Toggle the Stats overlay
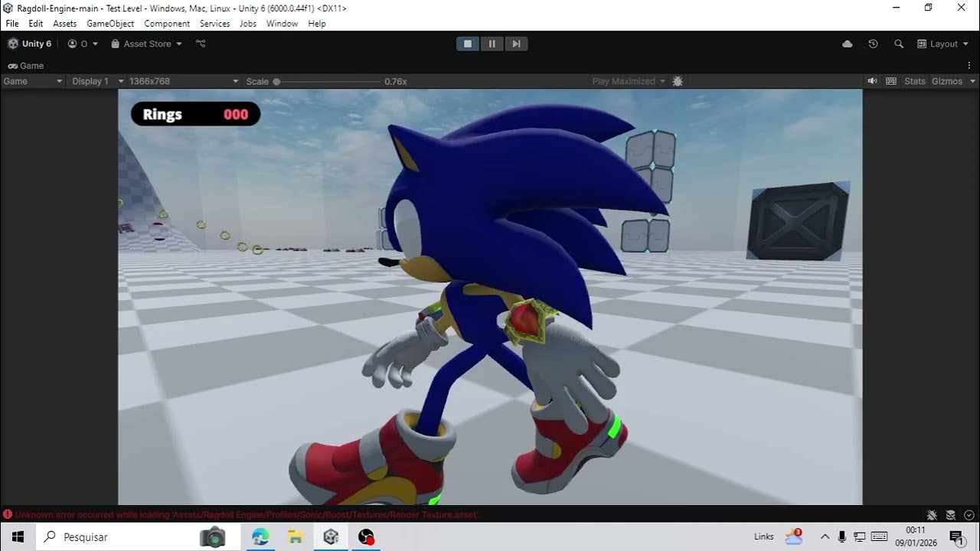Viewport: 980px width, 551px height. coord(915,81)
